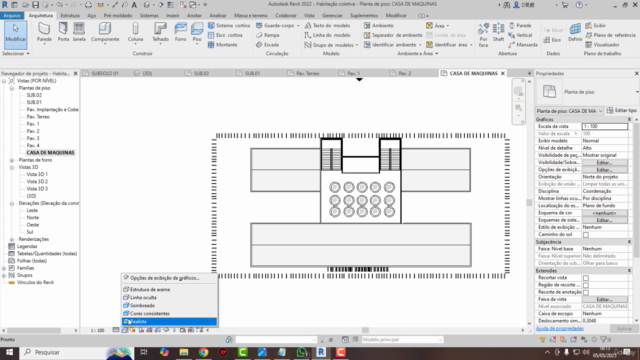Image resolution: width=640 pixels, height=360 pixels.
Task: Choose Realista visual style menu entry
Action: pos(169,322)
